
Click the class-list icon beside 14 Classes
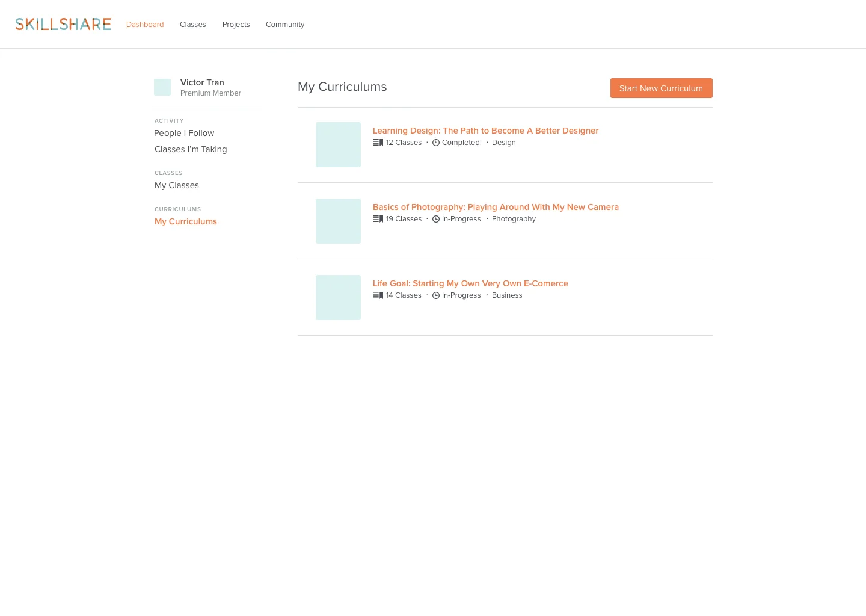[378, 295]
